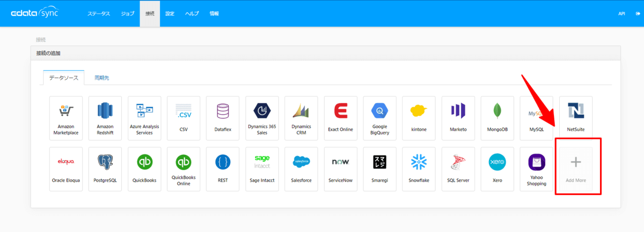This screenshot has width=644, height=232.
Task: Open the ジョブ menu
Action: [x=128, y=13]
